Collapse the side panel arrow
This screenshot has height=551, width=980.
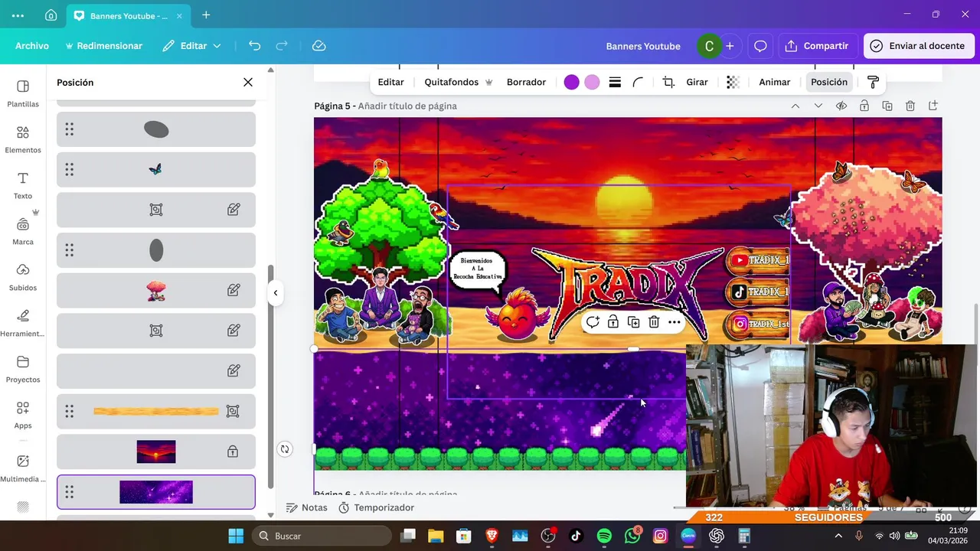(x=276, y=292)
